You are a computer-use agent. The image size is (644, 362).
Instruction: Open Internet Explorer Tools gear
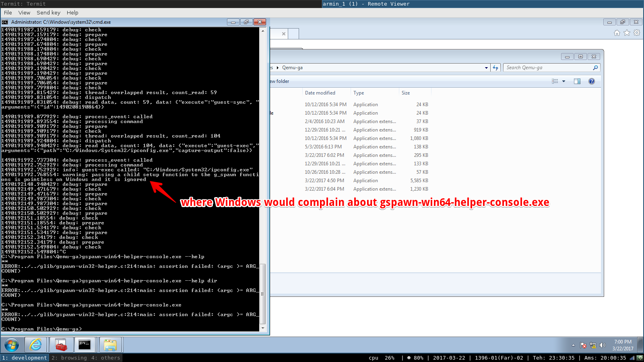[x=637, y=33]
